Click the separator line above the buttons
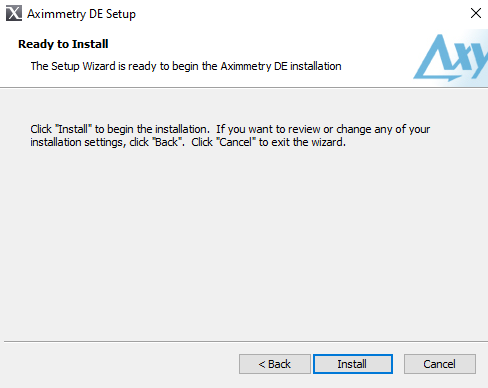This screenshot has height=388, width=488. coord(246,341)
